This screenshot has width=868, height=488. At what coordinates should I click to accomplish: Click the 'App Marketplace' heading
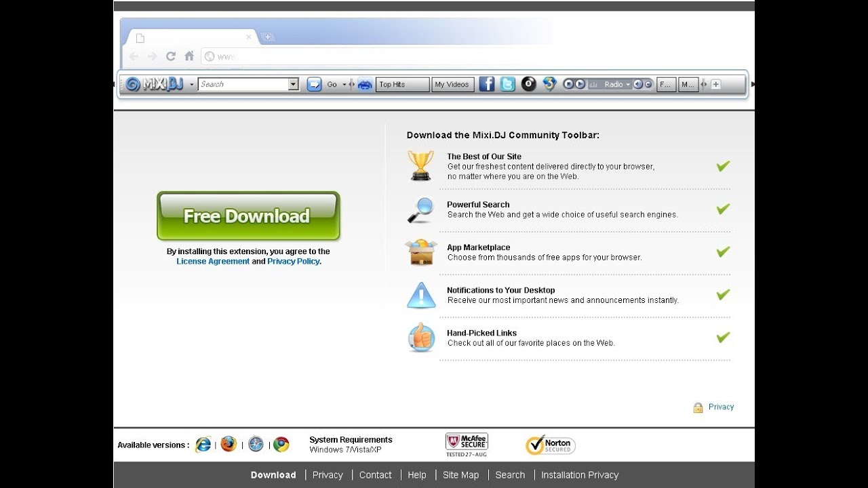(x=479, y=247)
